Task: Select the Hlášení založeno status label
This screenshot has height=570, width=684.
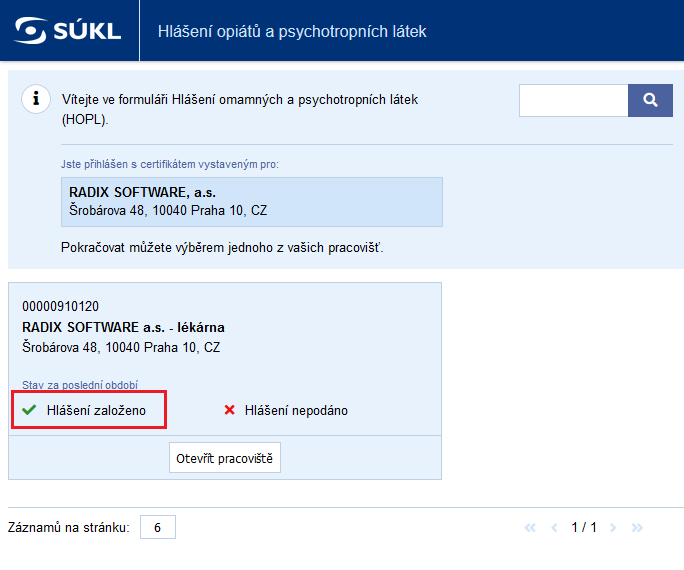Action: (x=96, y=410)
